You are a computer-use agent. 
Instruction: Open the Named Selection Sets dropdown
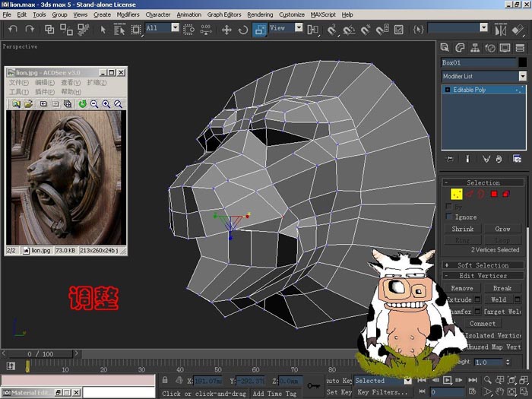click(484, 27)
